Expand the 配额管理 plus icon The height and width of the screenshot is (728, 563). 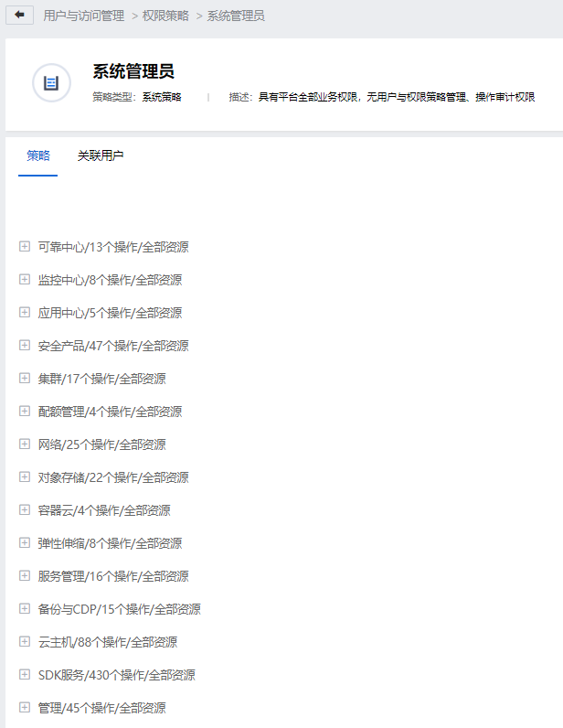[x=25, y=412]
